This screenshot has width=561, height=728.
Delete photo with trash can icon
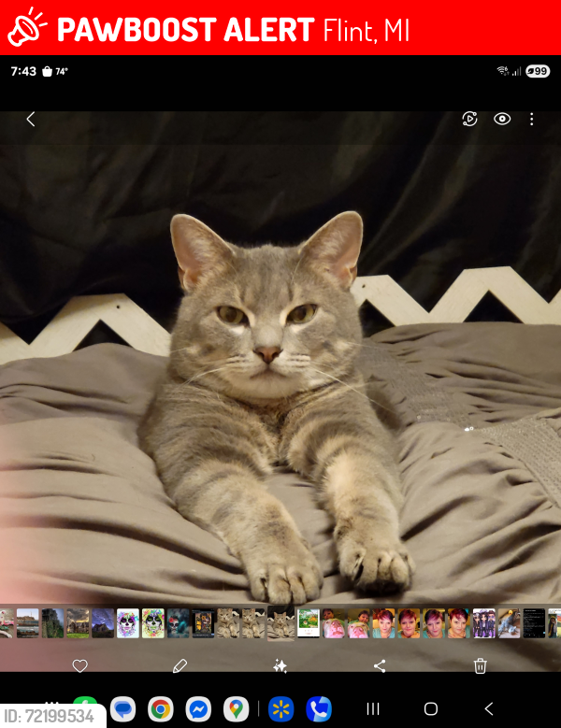tap(481, 665)
